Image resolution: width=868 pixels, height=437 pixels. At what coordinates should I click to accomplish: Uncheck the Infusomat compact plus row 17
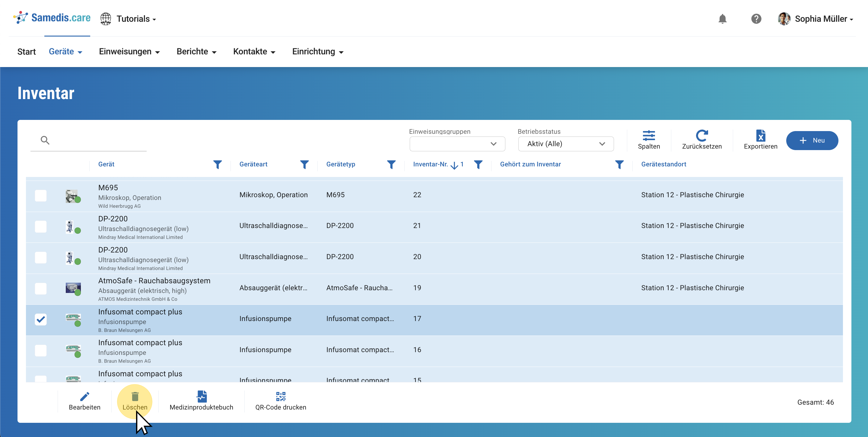(x=41, y=319)
